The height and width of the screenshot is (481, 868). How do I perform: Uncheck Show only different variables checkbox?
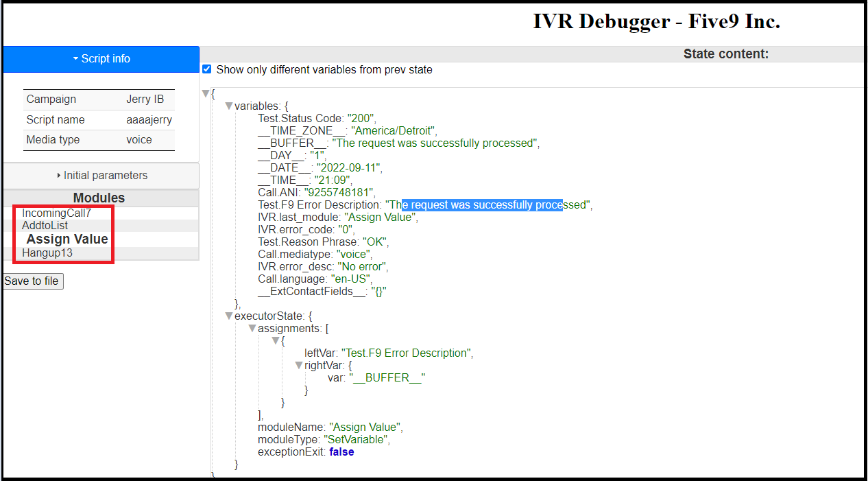207,69
